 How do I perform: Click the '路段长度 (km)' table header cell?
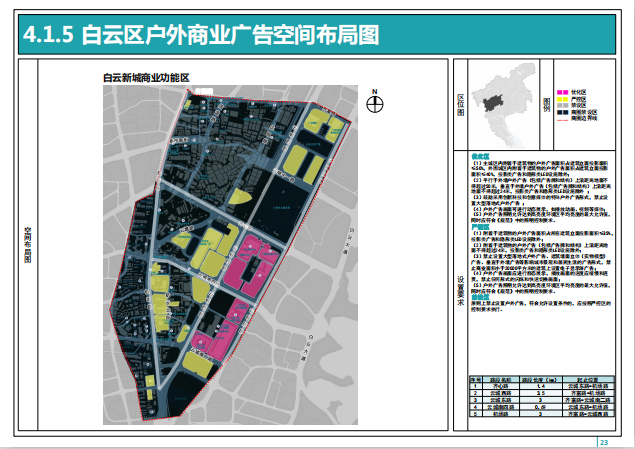(x=540, y=380)
